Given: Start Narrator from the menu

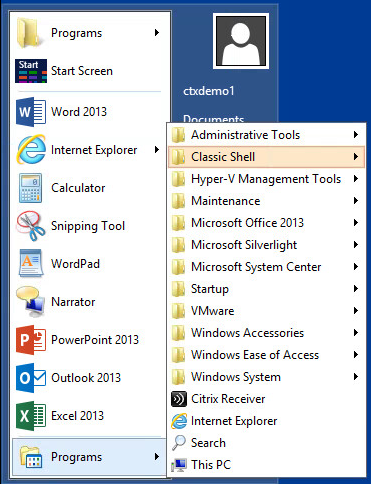Looking at the screenshot, I should click(88, 302).
